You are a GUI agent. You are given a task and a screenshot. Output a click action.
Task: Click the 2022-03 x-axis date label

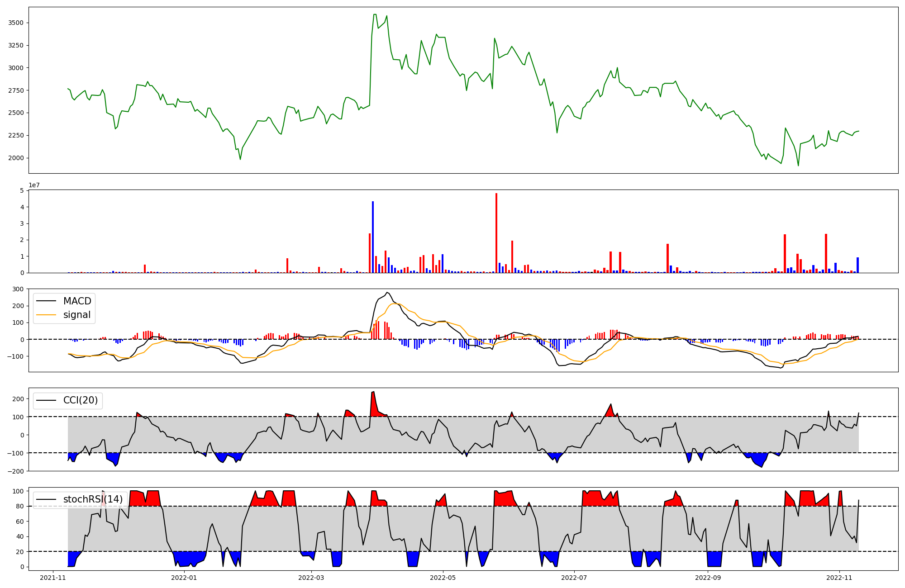(312, 578)
